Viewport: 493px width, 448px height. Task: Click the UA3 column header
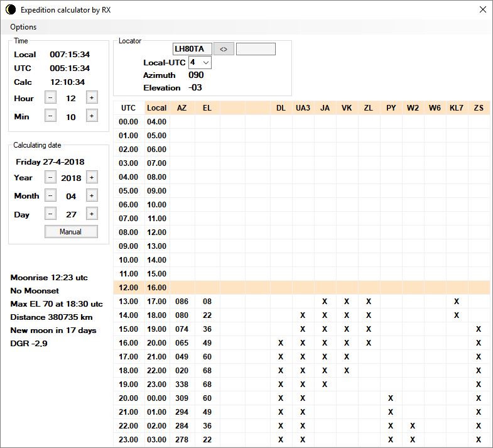(x=303, y=108)
